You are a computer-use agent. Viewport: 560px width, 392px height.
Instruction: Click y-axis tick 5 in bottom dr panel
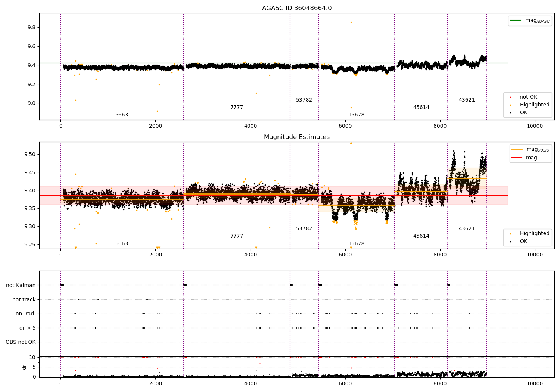(34, 367)
